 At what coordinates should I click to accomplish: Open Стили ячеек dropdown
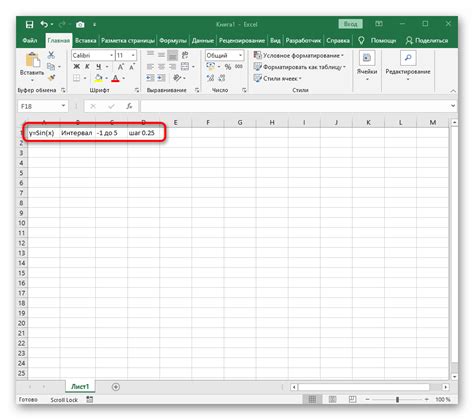pyautogui.click(x=277, y=79)
